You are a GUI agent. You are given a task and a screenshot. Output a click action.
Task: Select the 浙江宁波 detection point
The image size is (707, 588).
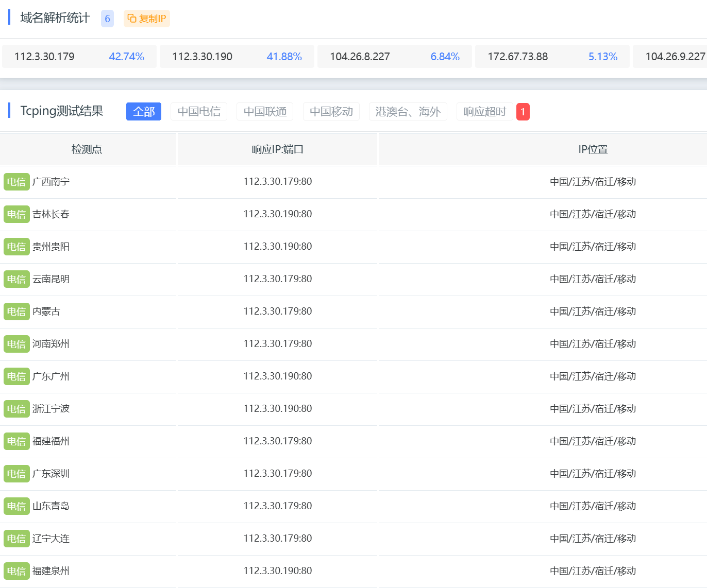(x=51, y=409)
